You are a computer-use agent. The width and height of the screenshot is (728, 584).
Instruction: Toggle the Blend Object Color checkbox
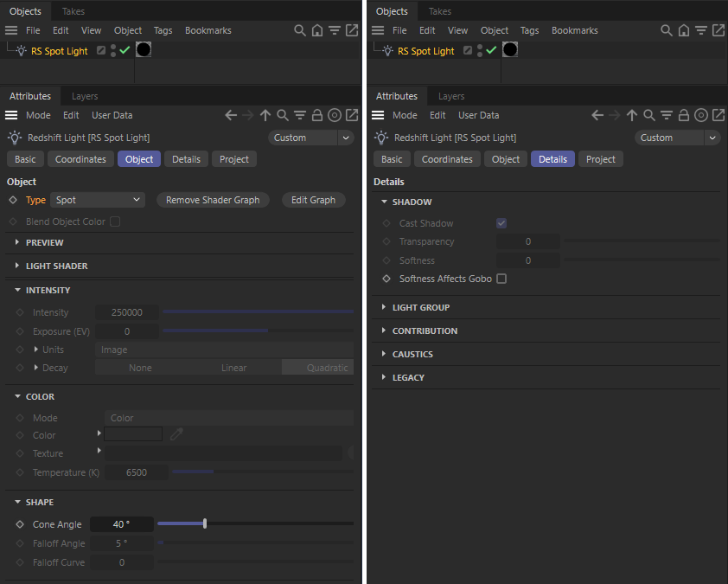coord(115,221)
